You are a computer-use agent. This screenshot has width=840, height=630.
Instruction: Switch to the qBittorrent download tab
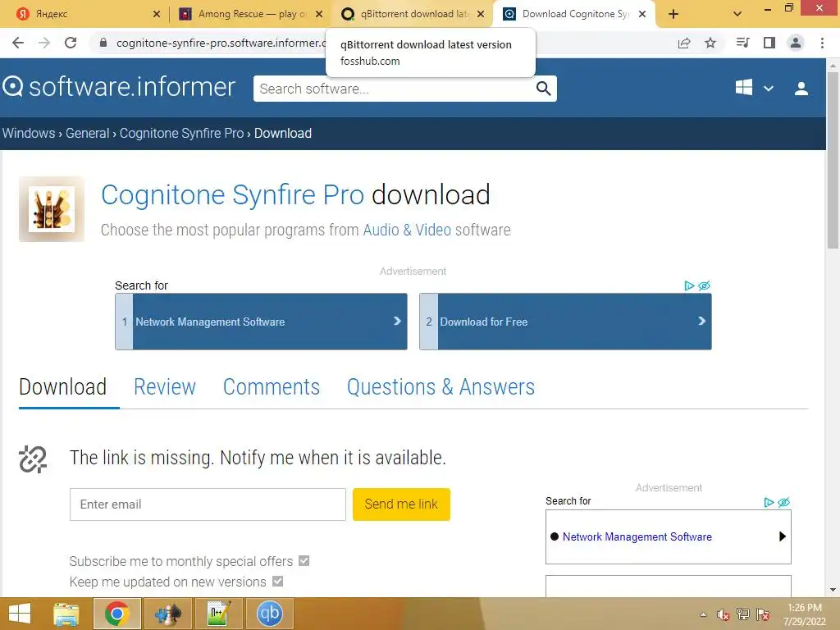tap(410, 14)
